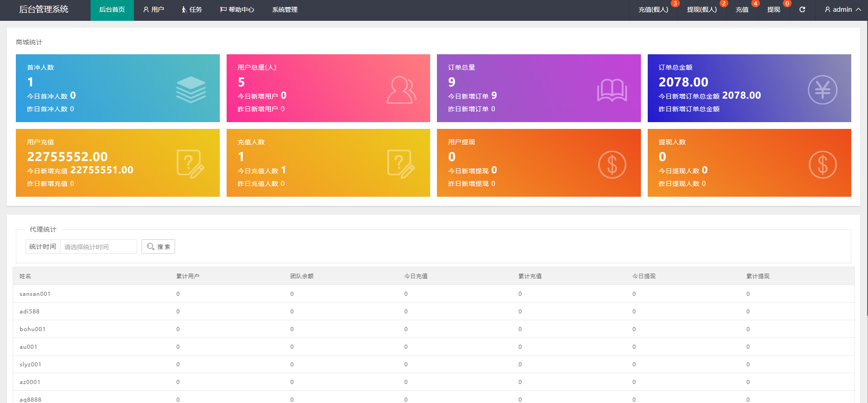Viewport: 868px width, 403px height.
Task: Open the 帮助中心 menu
Action: (237, 9)
